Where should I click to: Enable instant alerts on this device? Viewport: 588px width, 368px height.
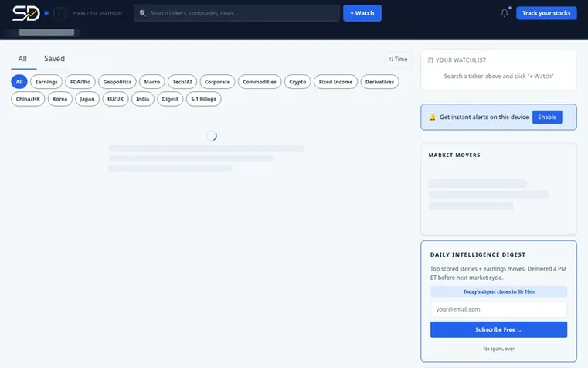[x=547, y=117]
